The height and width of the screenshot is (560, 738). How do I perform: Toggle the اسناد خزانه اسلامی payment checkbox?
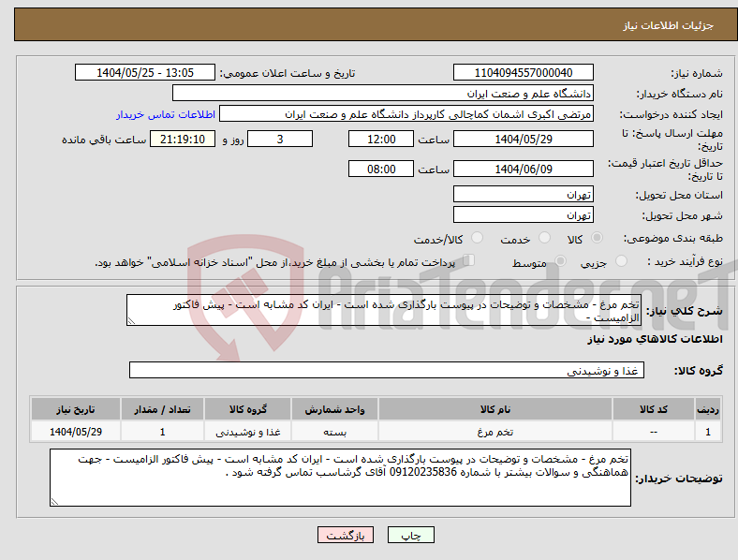click(469, 260)
